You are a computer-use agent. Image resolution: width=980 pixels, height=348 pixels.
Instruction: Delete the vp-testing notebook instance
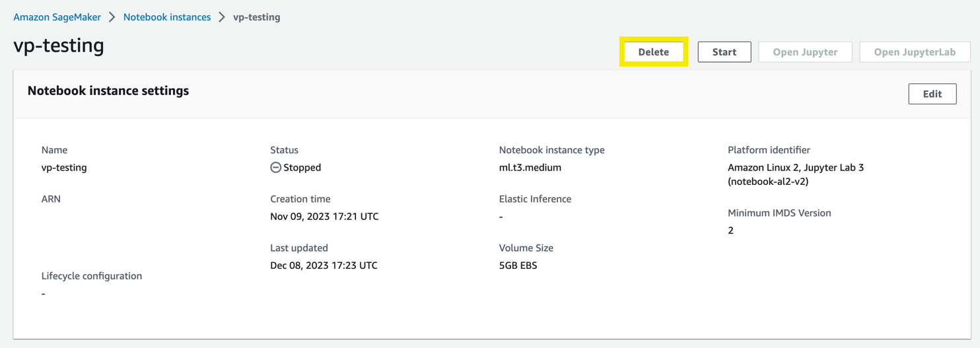653,52
